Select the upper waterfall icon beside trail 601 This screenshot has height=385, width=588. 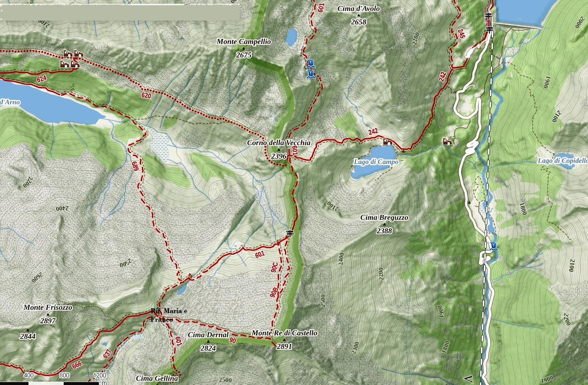pyautogui.click(x=310, y=63)
